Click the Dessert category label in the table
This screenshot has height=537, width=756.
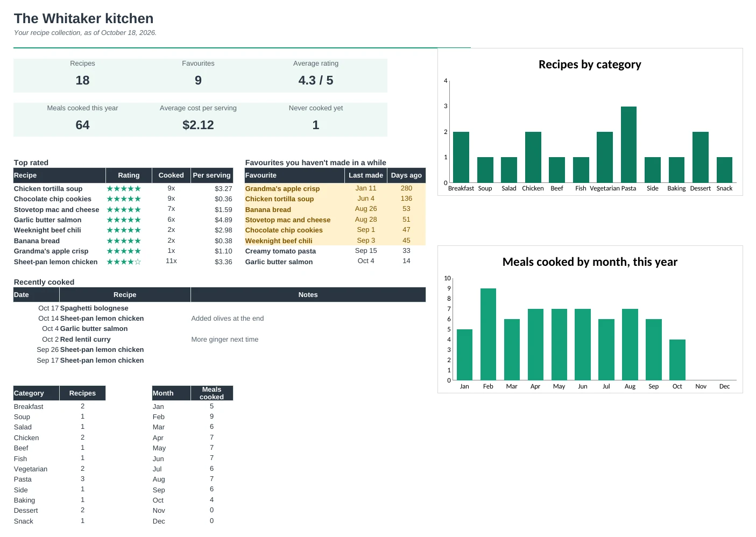click(x=26, y=511)
